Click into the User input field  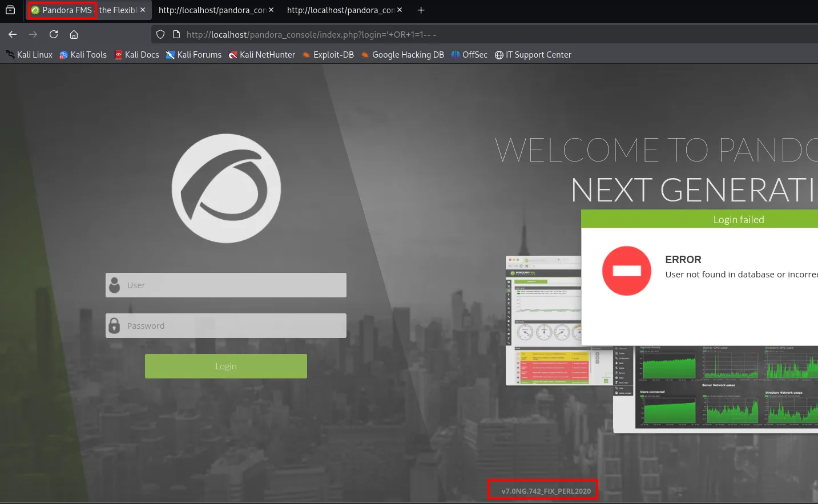coord(226,285)
